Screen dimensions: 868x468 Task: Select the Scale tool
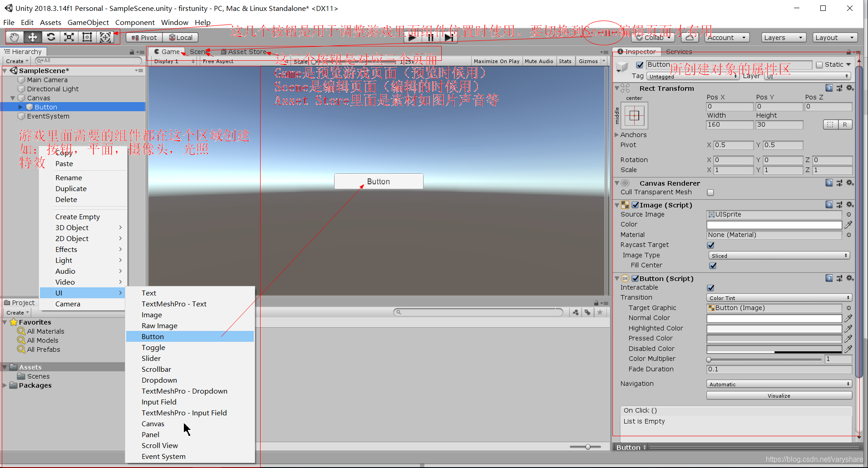pyautogui.click(x=69, y=37)
